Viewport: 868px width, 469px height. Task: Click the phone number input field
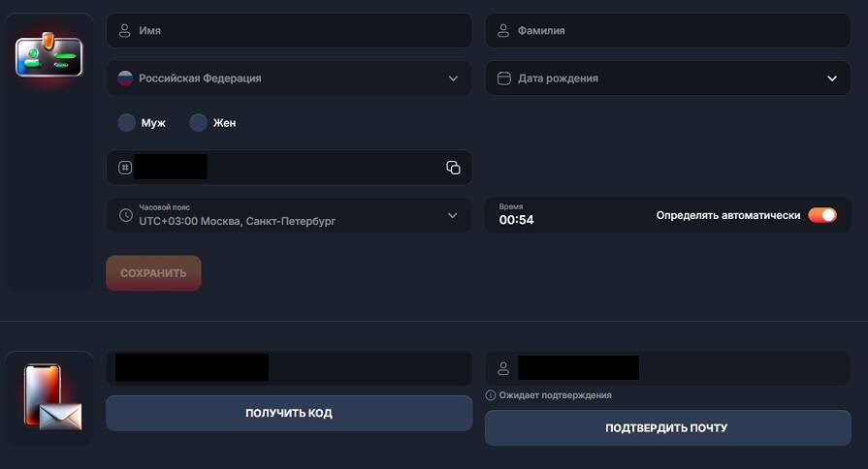(x=289, y=368)
